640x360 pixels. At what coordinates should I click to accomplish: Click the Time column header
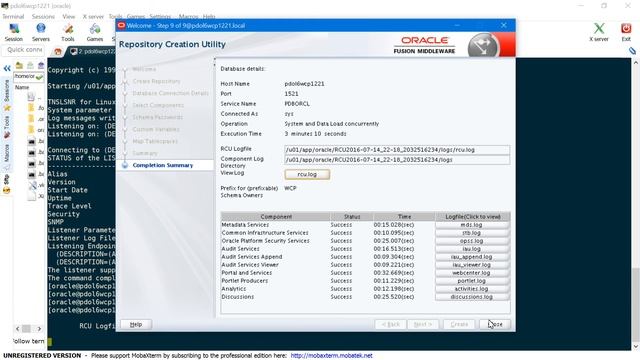(x=404, y=217)
